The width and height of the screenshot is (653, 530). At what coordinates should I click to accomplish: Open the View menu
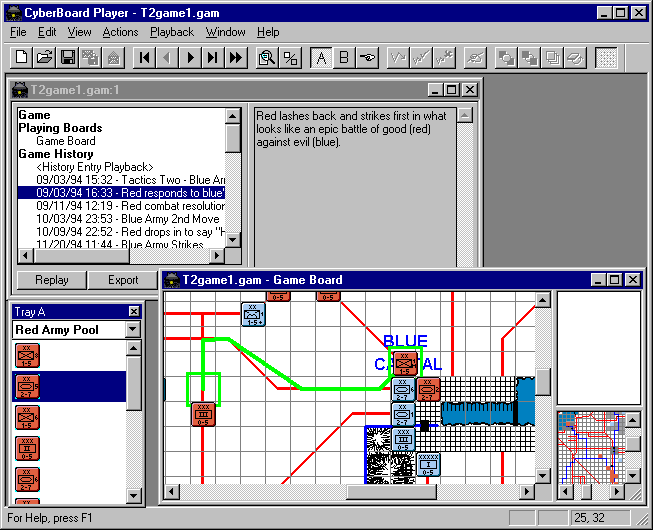(x=79, y=32)
